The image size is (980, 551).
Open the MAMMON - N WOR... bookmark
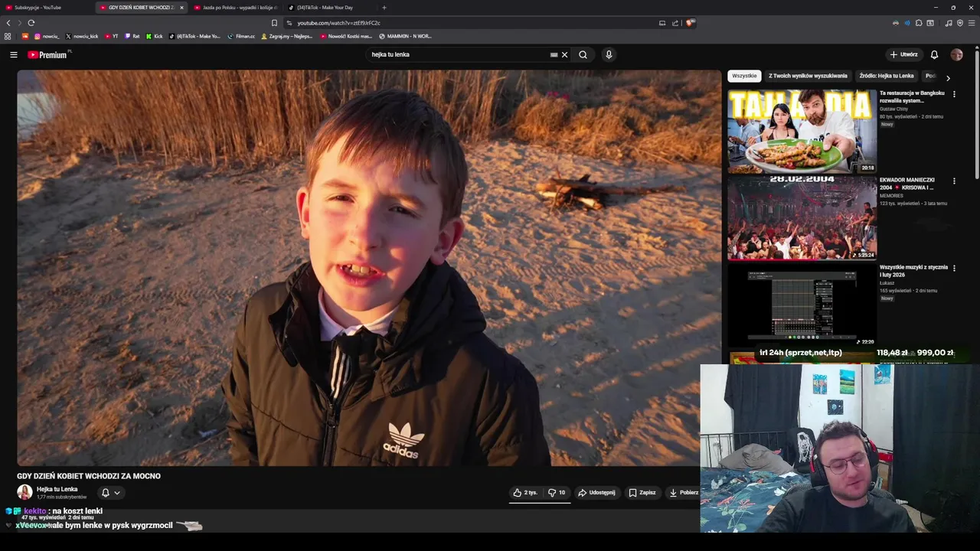[x=405, y=36]
